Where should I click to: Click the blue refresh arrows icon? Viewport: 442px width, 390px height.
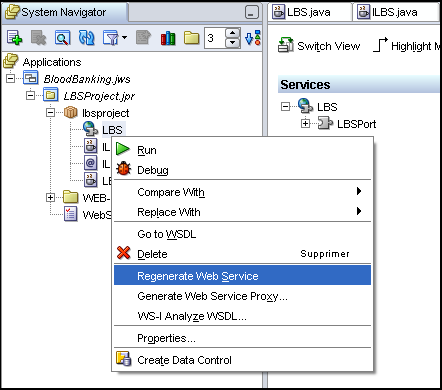tap(86, 38)
